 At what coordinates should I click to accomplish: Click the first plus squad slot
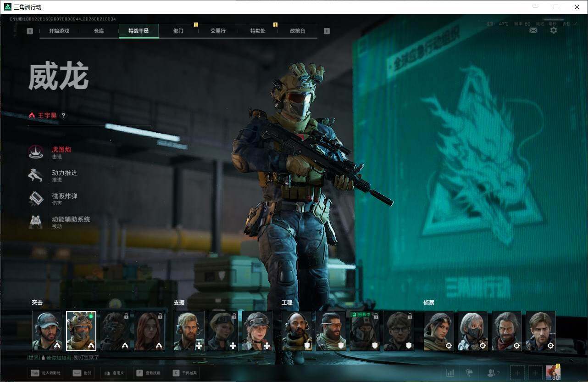pos(517,373)
